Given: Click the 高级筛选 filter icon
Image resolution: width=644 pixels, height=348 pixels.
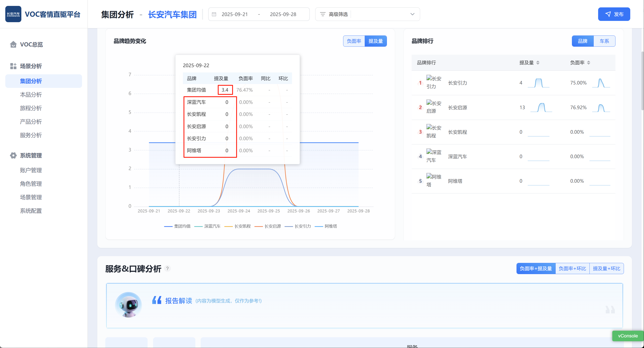Looking at the screenshot, I should (x=323, y=15).
